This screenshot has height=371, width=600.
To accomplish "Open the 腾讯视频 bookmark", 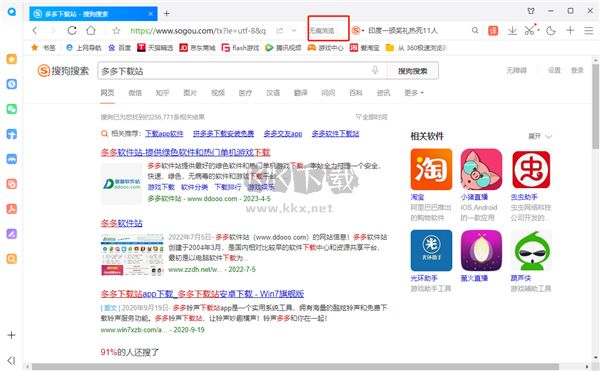I will tap(284, 47).
